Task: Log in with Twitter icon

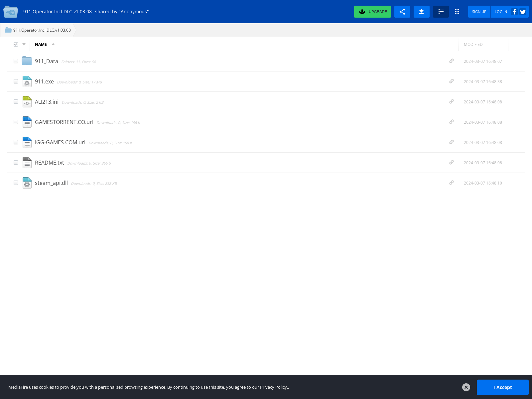Action: tap(523, 12)
